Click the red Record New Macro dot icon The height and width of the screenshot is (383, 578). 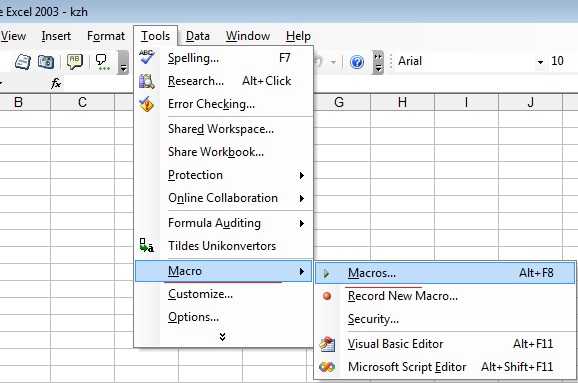[x=327, y=296]
